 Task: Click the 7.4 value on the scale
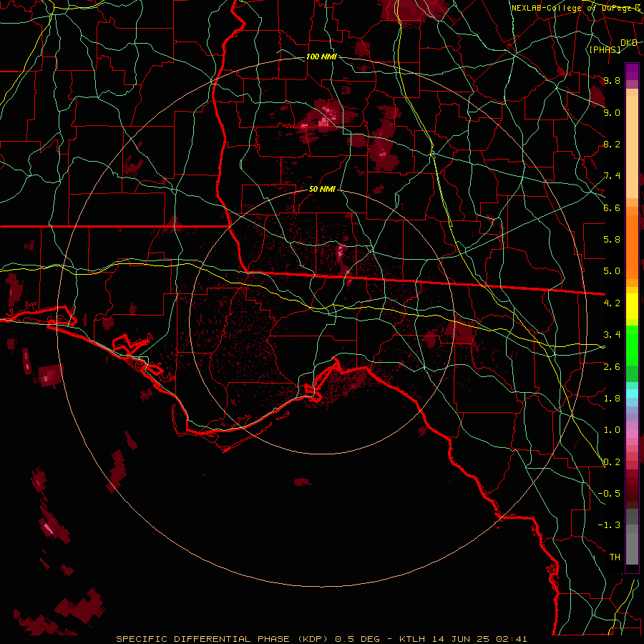(612, 176)
